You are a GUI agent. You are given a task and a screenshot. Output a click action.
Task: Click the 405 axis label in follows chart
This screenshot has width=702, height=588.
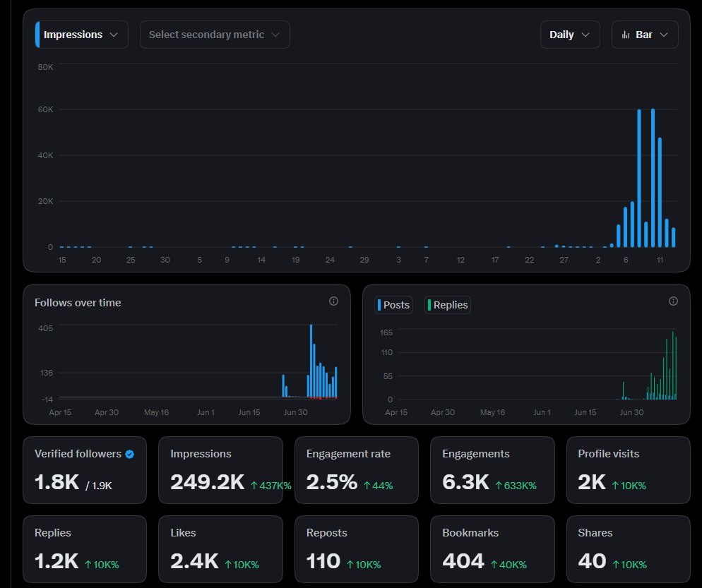point(45,328)
